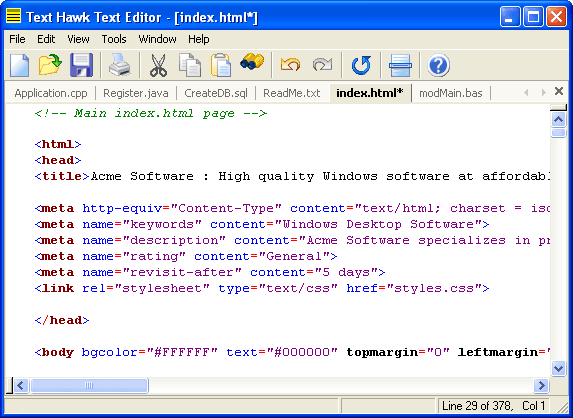Click the horizontal scrollbar right arrow
The image size is (573, 418).
541,385
